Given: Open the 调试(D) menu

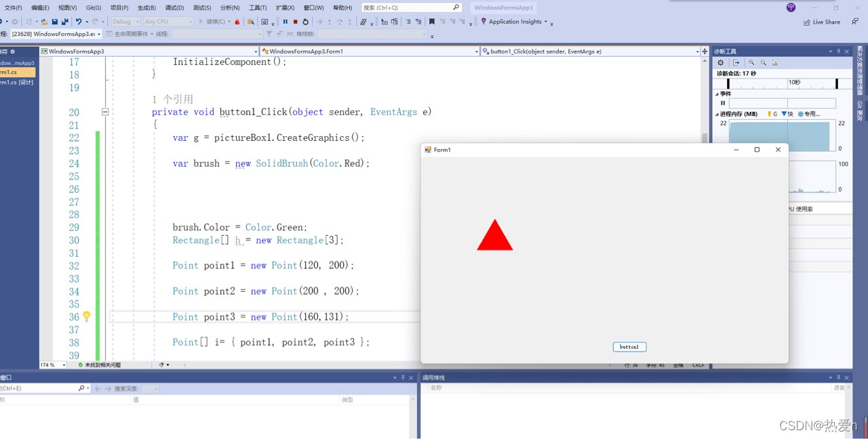Looking at the screenshot, I should click(x=174, y=7).
